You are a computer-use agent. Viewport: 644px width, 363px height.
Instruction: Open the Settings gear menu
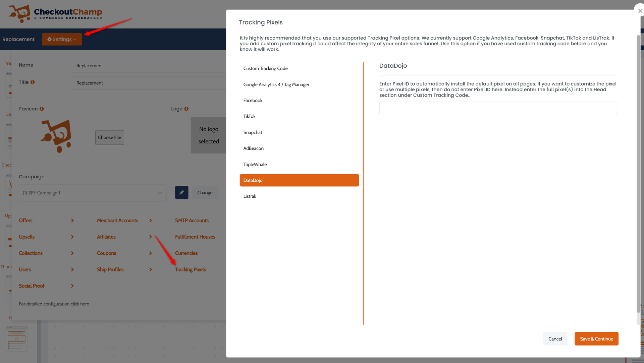pos(62,39)
